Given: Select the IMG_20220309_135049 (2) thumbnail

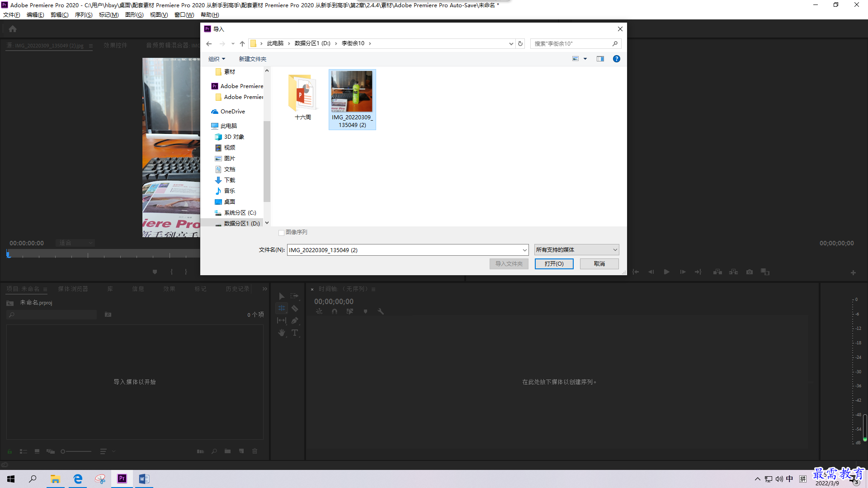Looking at the screenshot, I should [352, 99].
